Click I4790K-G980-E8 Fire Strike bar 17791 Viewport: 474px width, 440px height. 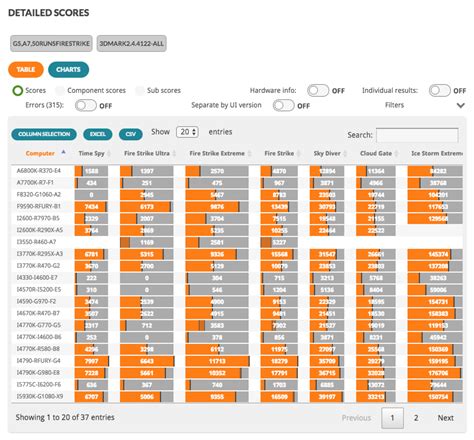pos(279,373)
